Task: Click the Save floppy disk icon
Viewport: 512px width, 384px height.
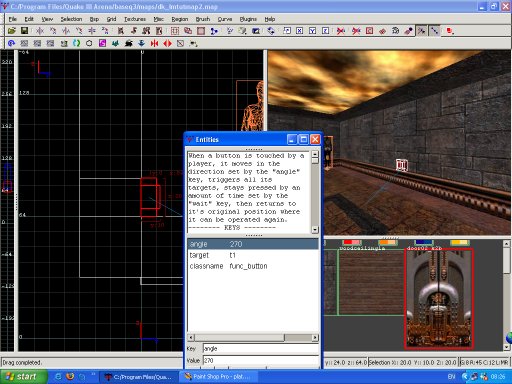Action: click(x=24, y=31)
